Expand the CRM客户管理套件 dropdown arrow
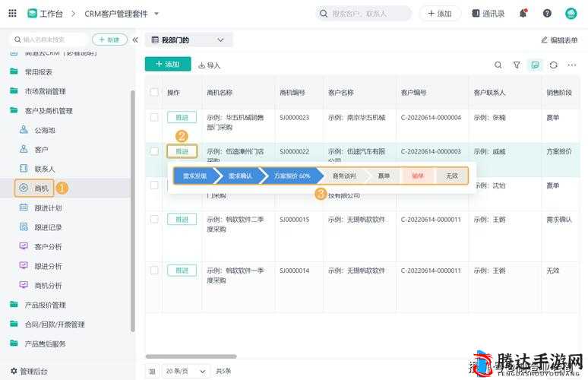Viewport: 588px width, 380px height. pos(156,14)
